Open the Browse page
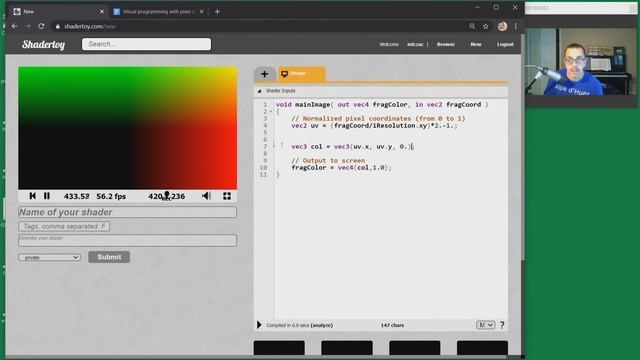640x360 pixels. [446, 44]
